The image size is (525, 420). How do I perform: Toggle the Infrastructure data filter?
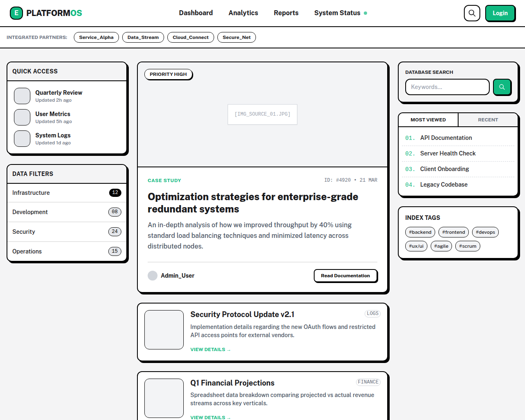point(67,193)
